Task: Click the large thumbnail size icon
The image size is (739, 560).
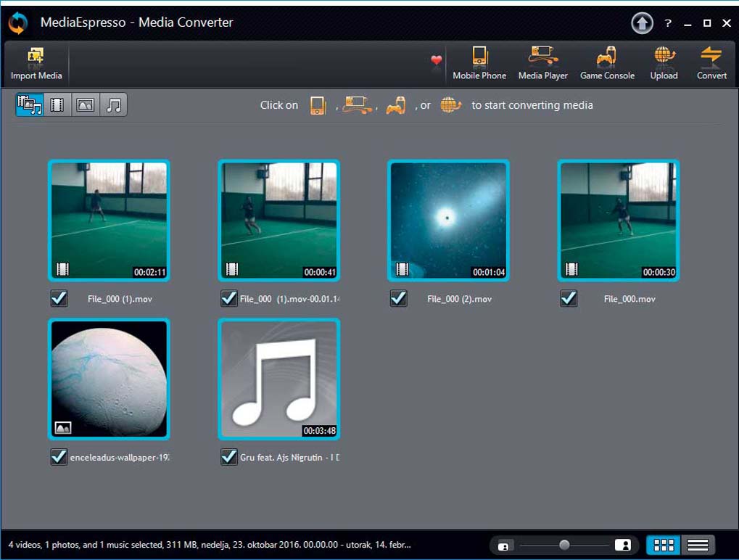Action: (623, 545)
